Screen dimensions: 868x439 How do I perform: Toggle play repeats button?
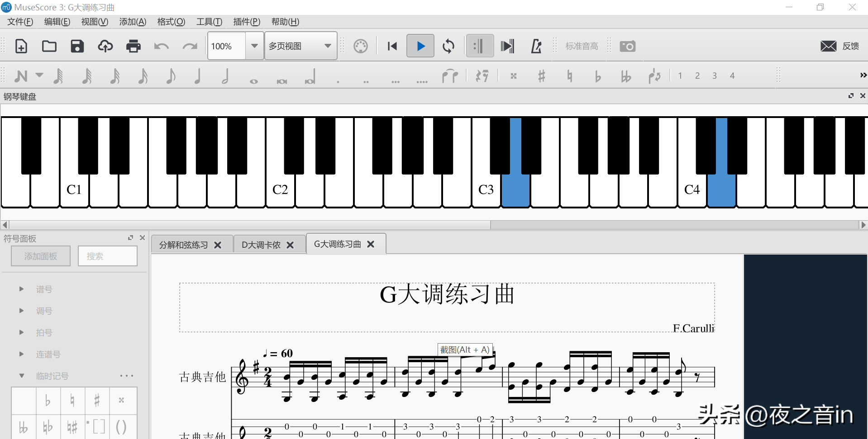click(480, 46)
